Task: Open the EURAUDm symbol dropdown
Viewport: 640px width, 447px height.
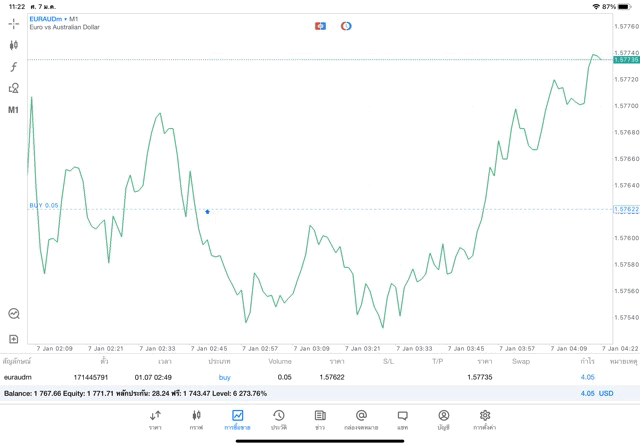Action: pyautogui.click(x=48, y=19)
